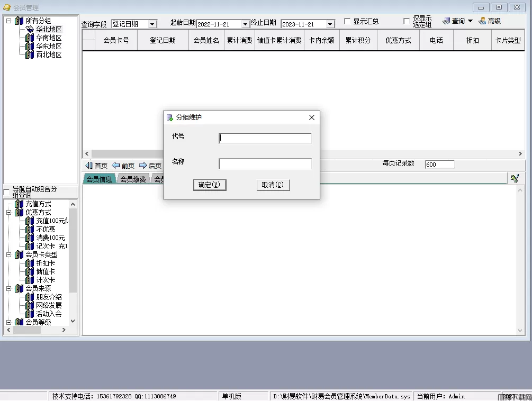The image size is (532, 401).
Task: Click the 储值卡 item icon
Action: [x=30, y=272]
